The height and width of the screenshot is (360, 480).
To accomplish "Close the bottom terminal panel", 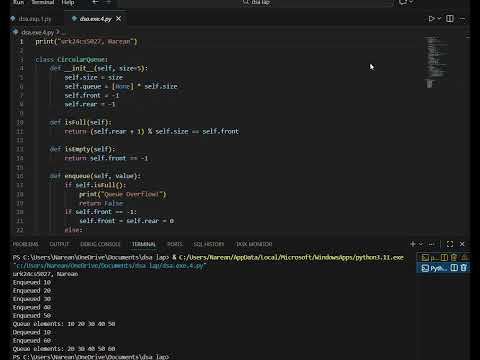I will tap(462, 244).
